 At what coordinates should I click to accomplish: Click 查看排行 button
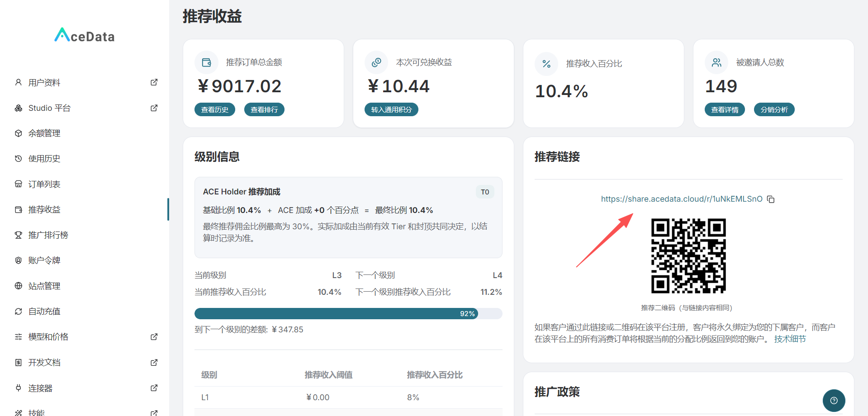[264, 109]
